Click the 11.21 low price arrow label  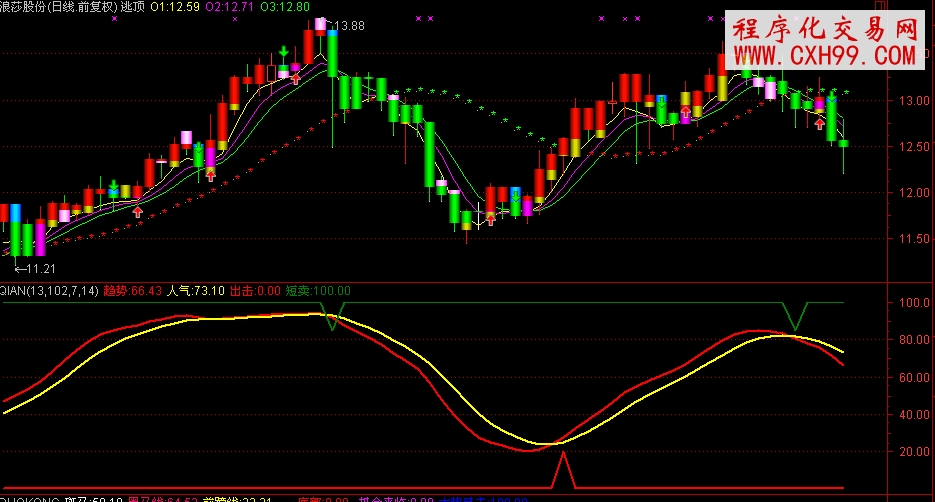pyautogui.click(x=34, y=268)
